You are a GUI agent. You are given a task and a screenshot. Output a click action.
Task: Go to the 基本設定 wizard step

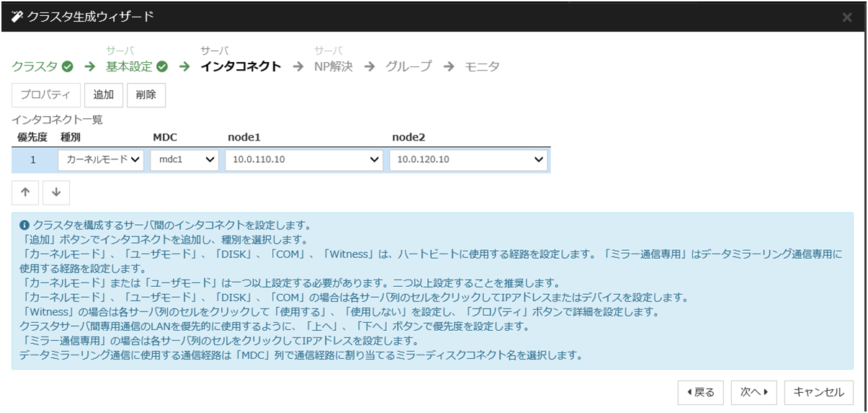coord(130,67)
